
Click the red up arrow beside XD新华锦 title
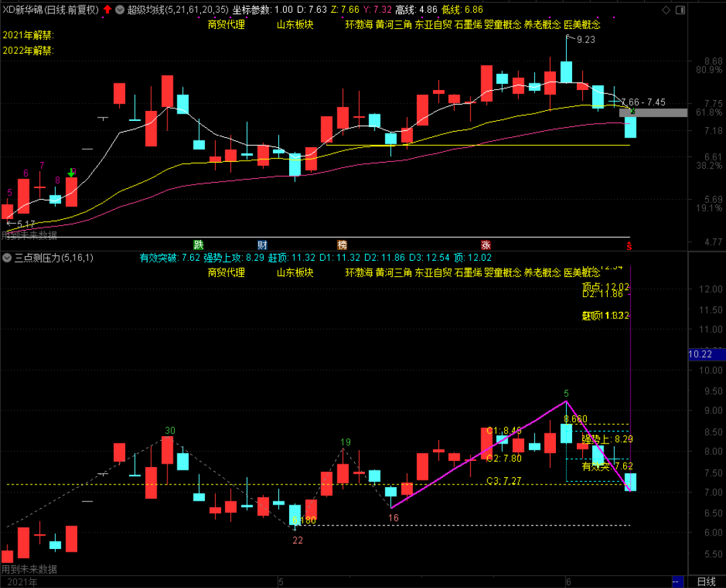pyautogui.click(x=108, y=9)
